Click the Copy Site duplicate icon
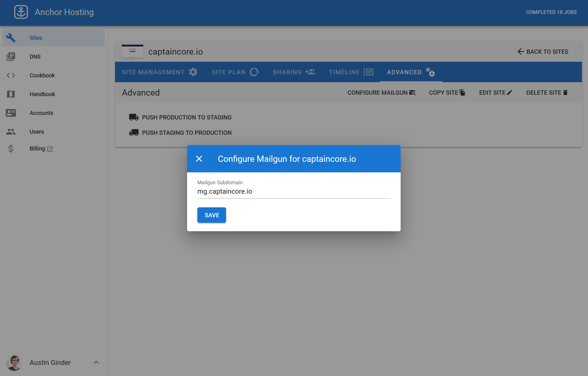Viewport: 588px width, 376px height. 462,92
